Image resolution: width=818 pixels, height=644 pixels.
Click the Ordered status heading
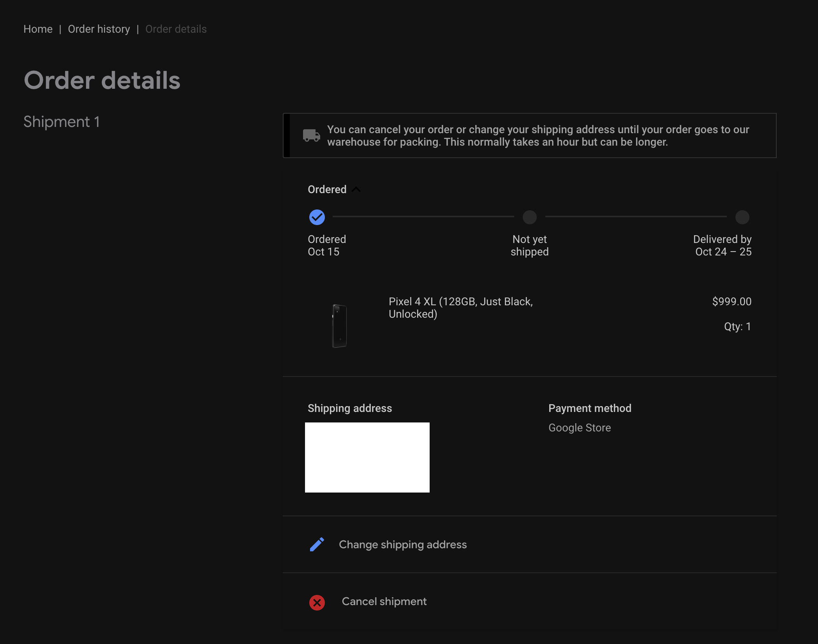coord(327,190)
